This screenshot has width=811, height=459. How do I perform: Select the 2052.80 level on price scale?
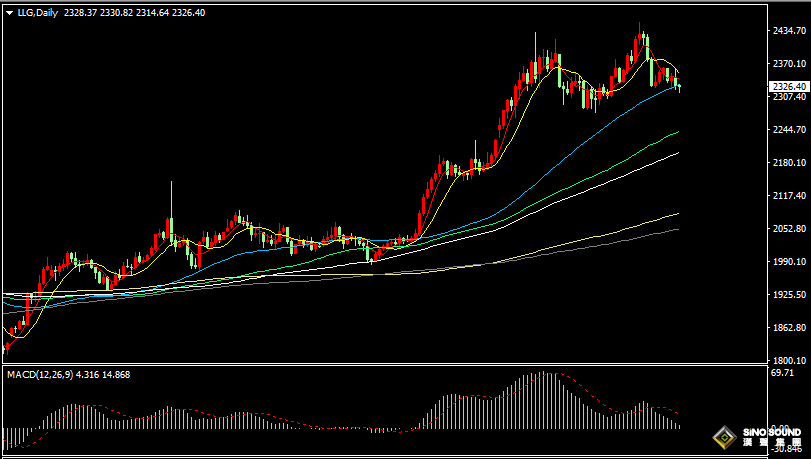[790, 229]
